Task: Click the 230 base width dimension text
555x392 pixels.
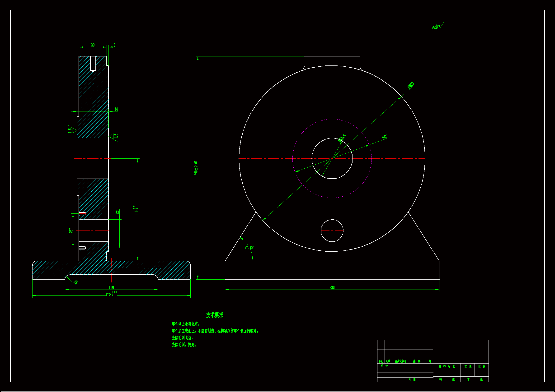Action: coord(332,287)
